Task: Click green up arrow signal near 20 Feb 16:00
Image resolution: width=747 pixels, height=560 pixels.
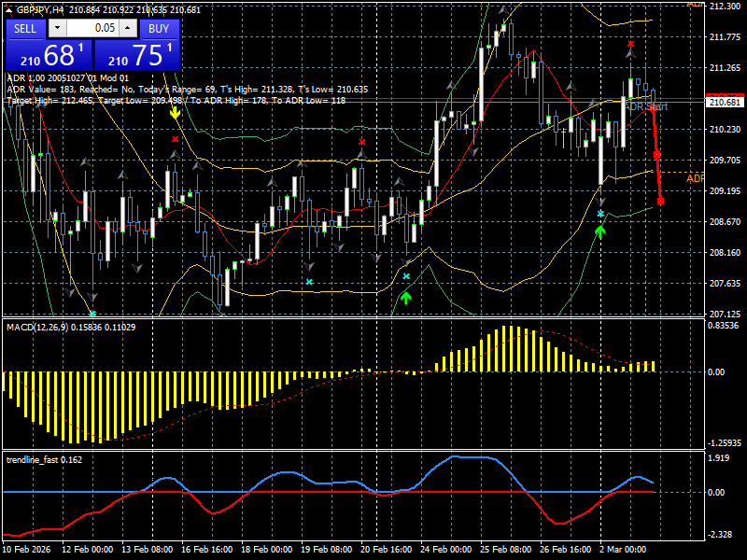Action: [x=406, y=298]
